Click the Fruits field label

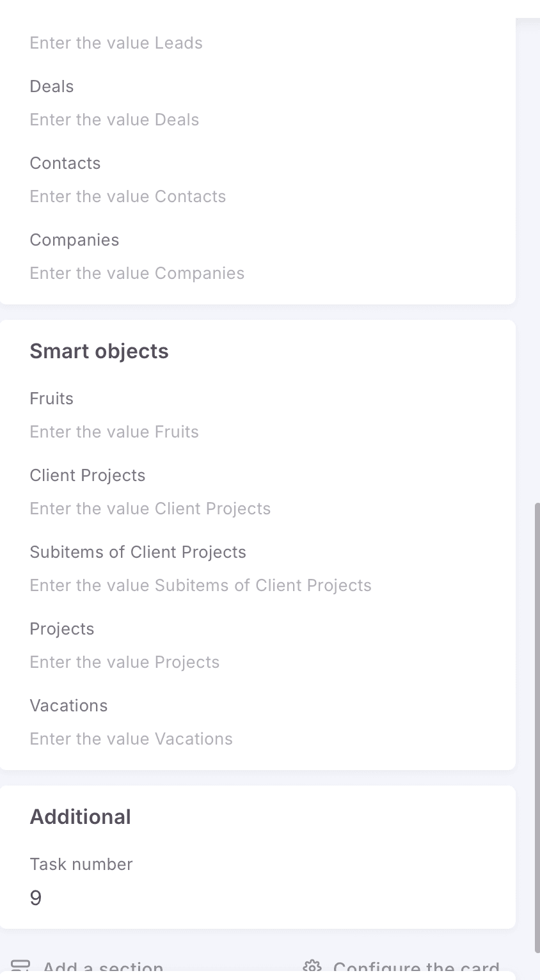[x=51, y=399]
